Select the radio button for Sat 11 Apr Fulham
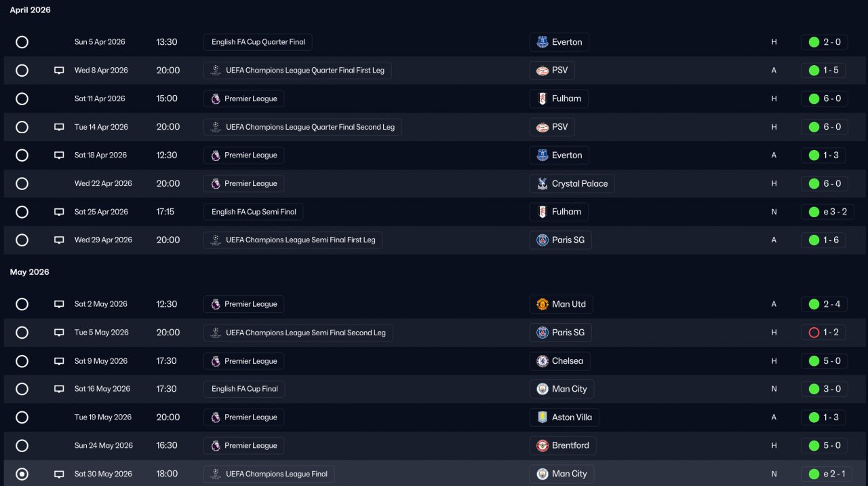 [22, 99]
